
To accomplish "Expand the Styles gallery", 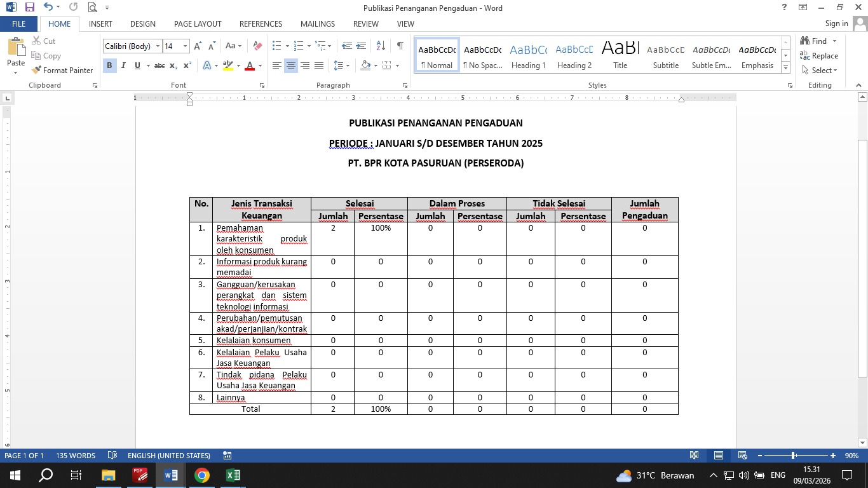I will (x=786, y=68).
